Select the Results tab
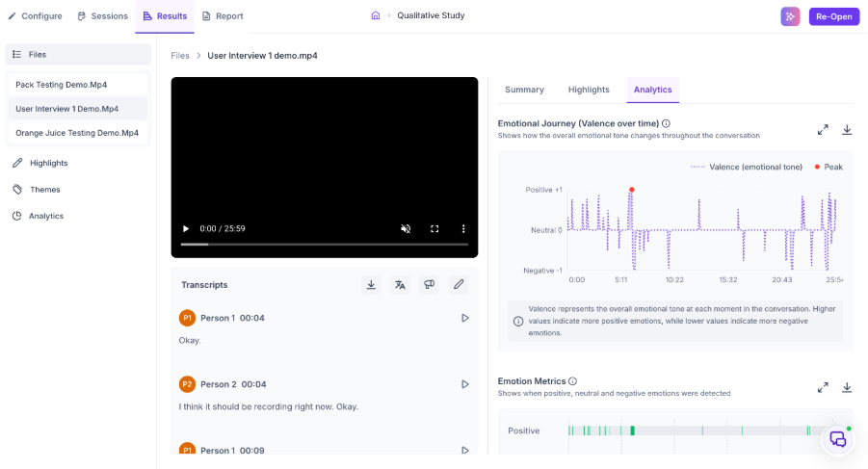 click(165, 16)
